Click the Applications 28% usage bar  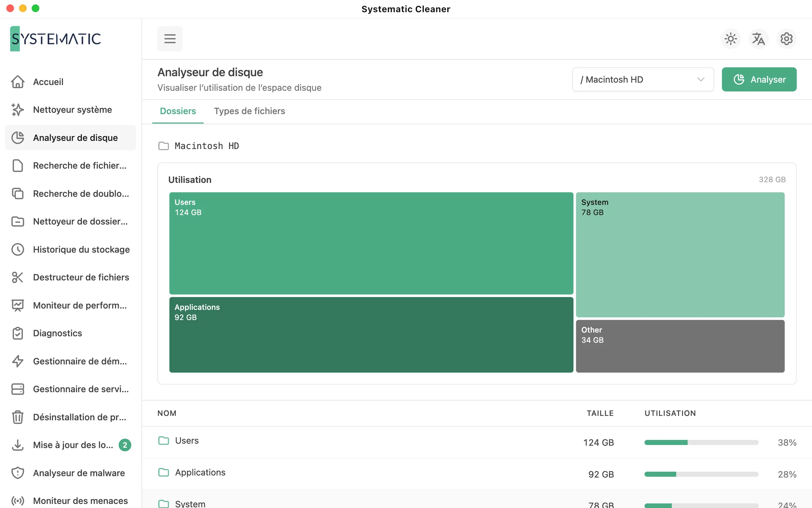[701, 474]
